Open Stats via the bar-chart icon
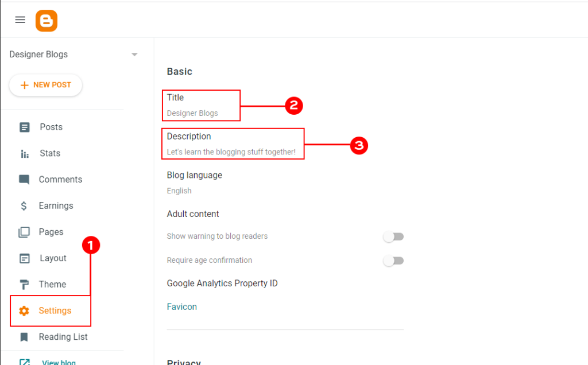The image size is (588, 365). [x=24, y=153]
